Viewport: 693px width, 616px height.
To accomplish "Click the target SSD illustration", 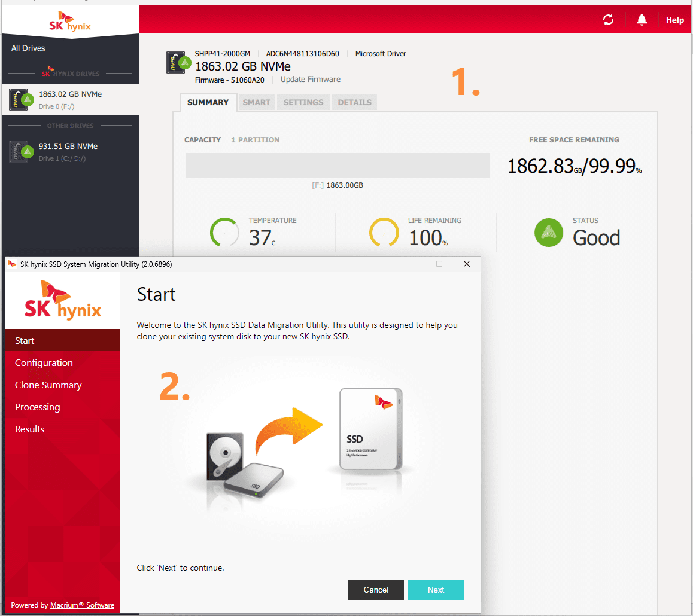I will 371,428.
